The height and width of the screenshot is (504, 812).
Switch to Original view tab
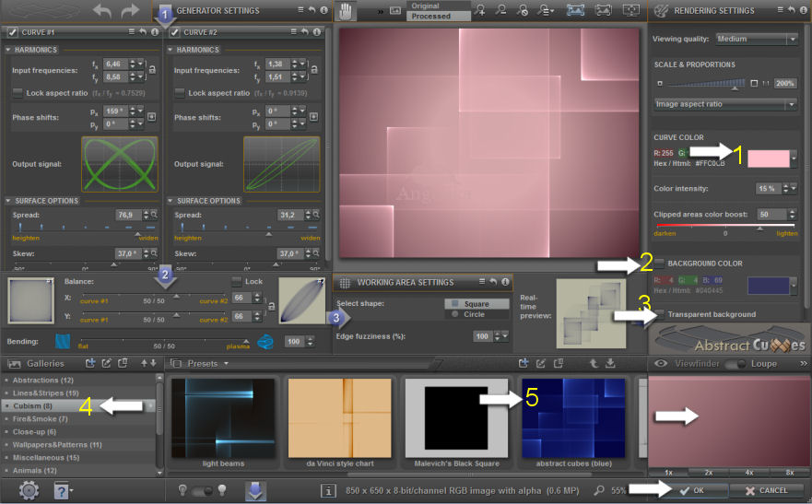(x=430, y=6)
